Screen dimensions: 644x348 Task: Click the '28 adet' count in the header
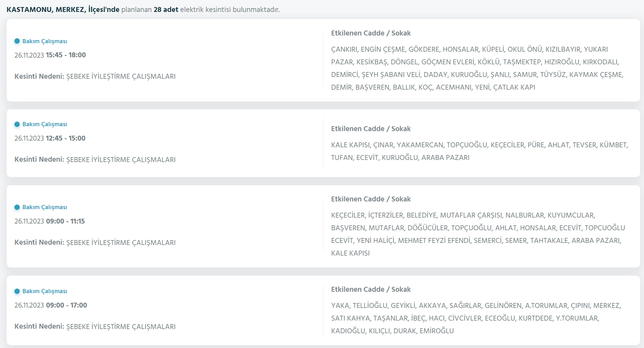[166, 9]
